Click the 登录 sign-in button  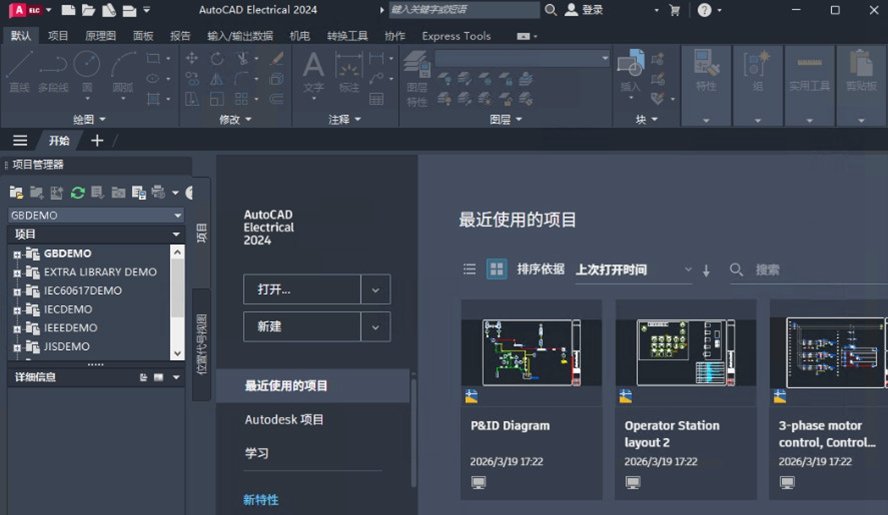[584, 10]
